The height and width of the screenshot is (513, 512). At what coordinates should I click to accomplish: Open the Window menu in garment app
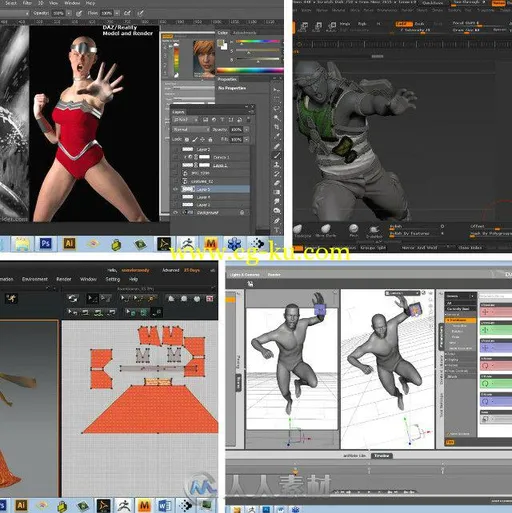(88, 279)
